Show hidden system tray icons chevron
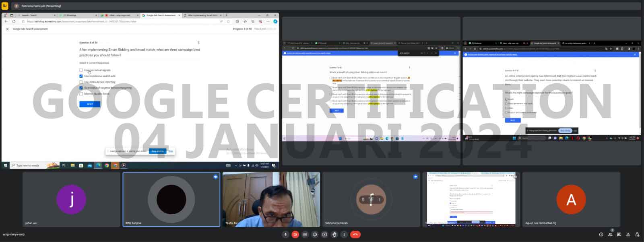Image resolution: width=644 pixels, height=242 pixels. click(236, 165)
